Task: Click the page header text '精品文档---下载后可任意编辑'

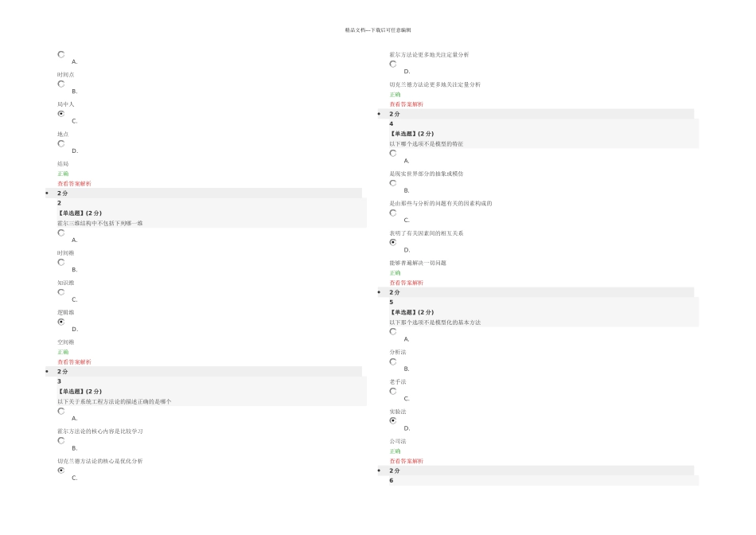Action: [378, 30]
